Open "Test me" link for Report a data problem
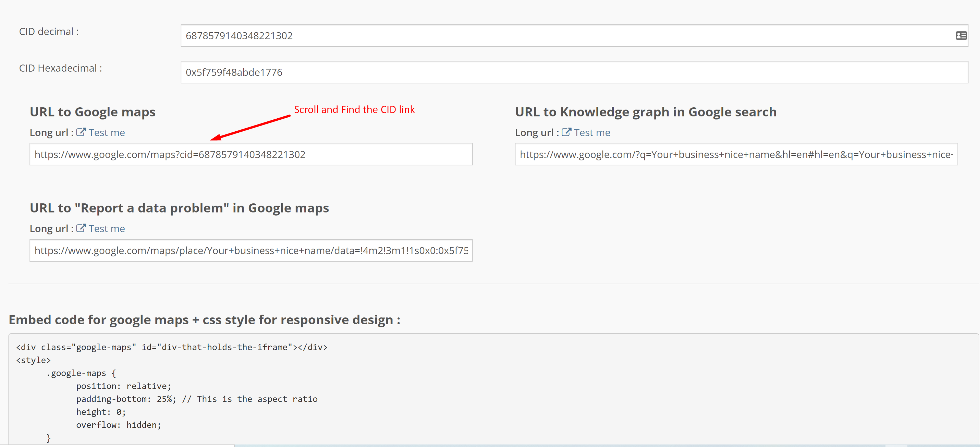The height and width of the screenshot is (447, 980). pyautogui.click(x=107, y=229)
